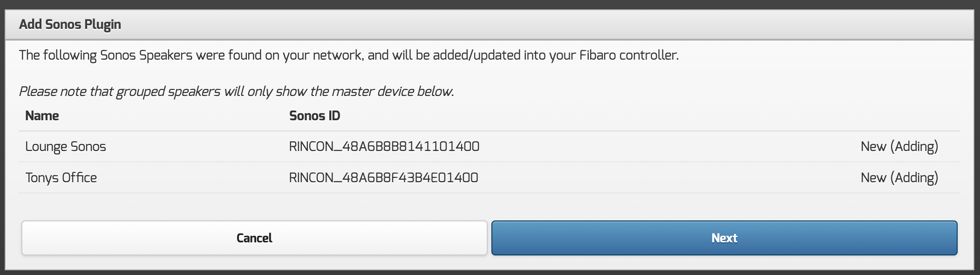The height and width of the screenshot is (275, 980).
Task: Click the sentence about speakers found on network
Action: [348, 55]
